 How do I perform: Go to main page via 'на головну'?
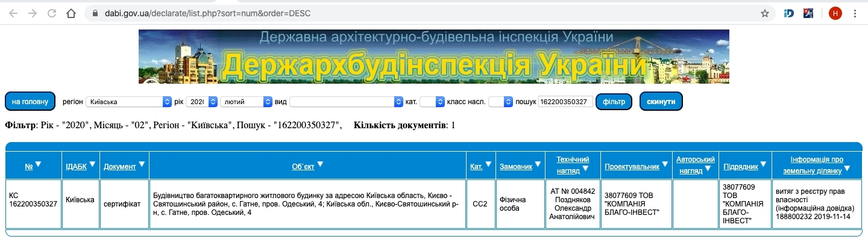tap(30, 102)
